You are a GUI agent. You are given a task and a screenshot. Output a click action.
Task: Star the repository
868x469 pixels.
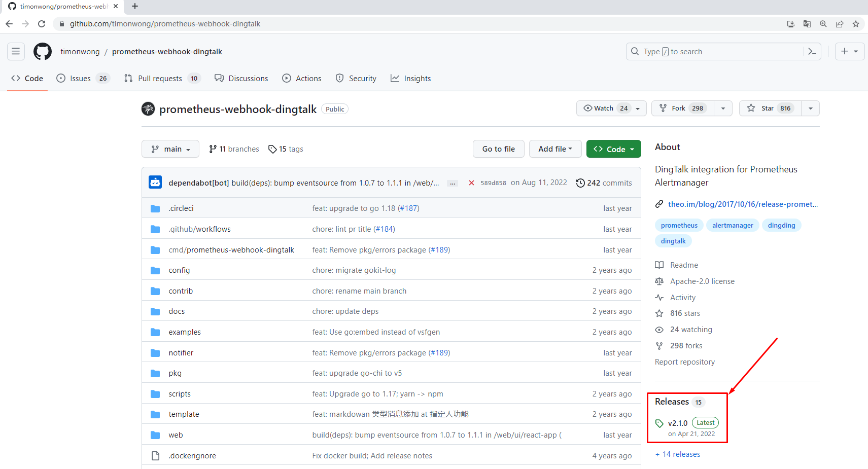(770, 109)
